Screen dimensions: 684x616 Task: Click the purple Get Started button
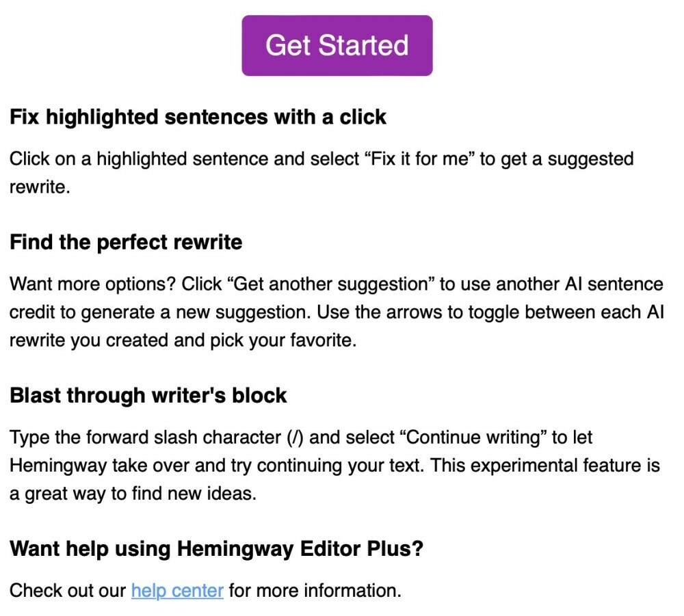click(x=337, y=45)
